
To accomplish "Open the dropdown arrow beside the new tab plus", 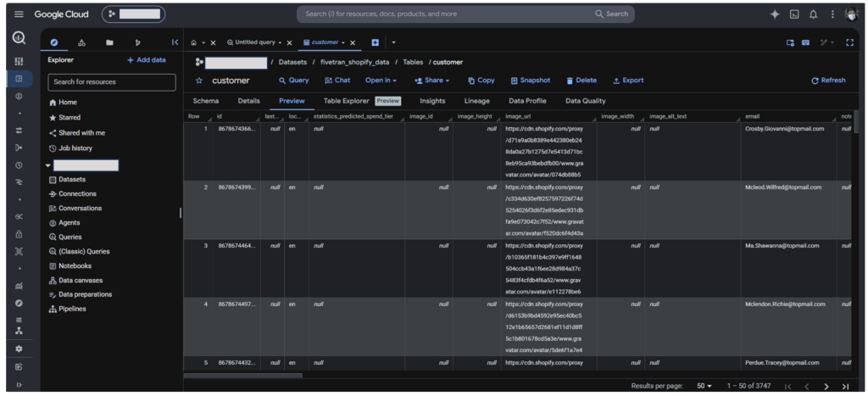I will coord(393,42).
